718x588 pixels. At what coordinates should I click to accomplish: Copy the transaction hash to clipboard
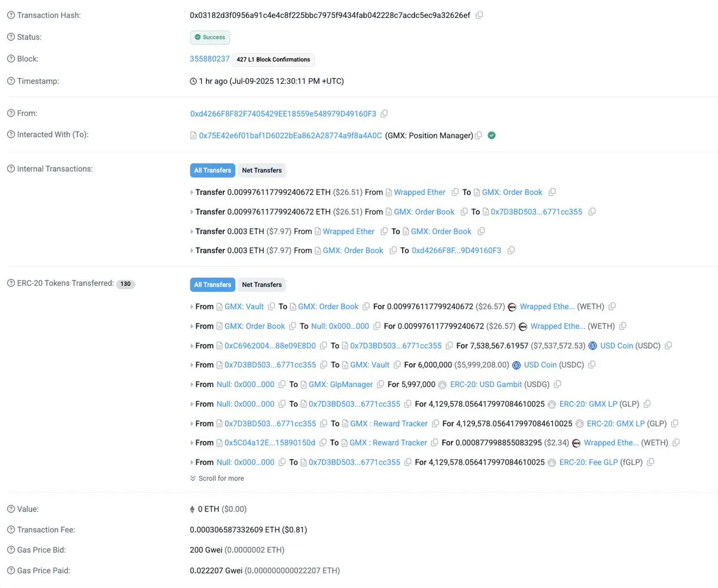[479, 15]
